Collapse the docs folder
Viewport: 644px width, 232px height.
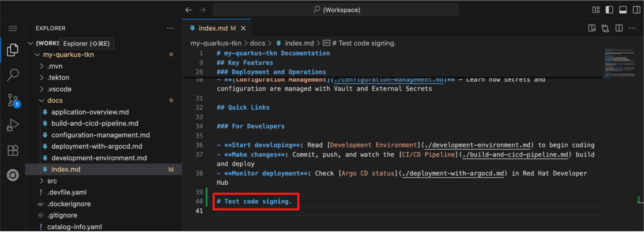click(x=55, y=100)
